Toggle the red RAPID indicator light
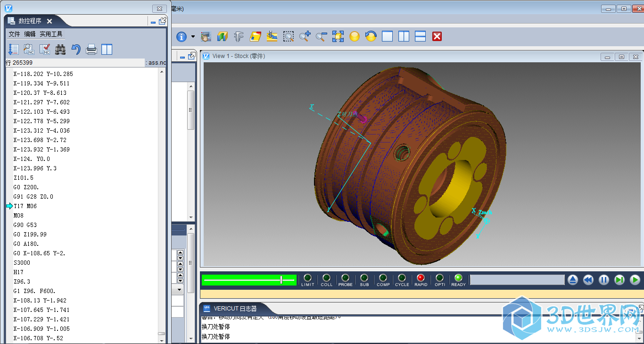644x344 pixels. coord(421,277)
